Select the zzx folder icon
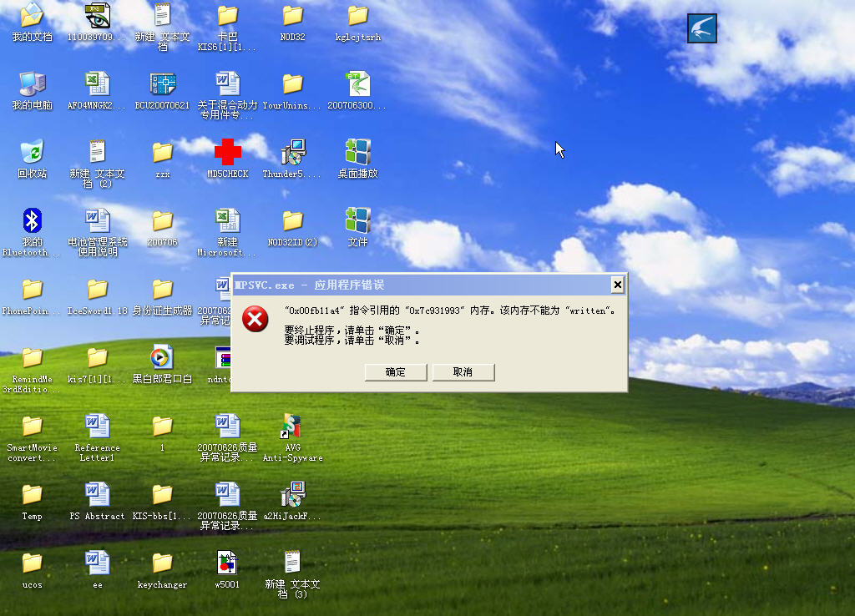Image resolution: width=855 pixels, height=616 pixels. click(162, 160)
